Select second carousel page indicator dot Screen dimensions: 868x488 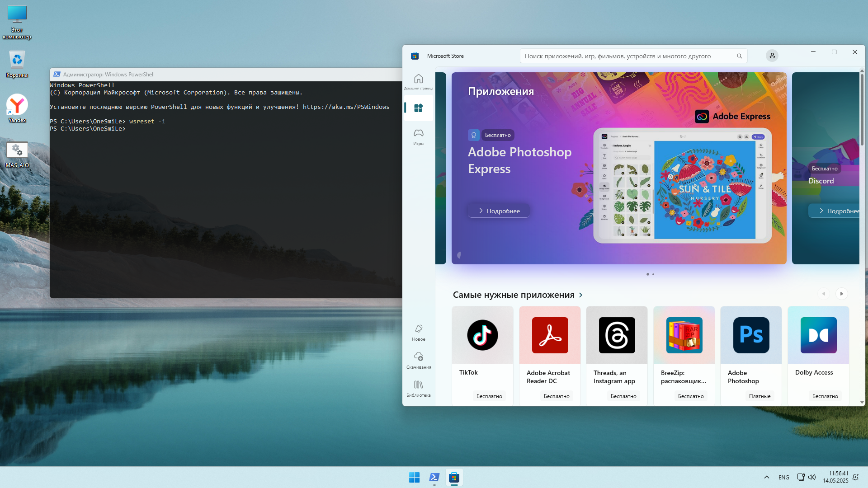(653, 274)
